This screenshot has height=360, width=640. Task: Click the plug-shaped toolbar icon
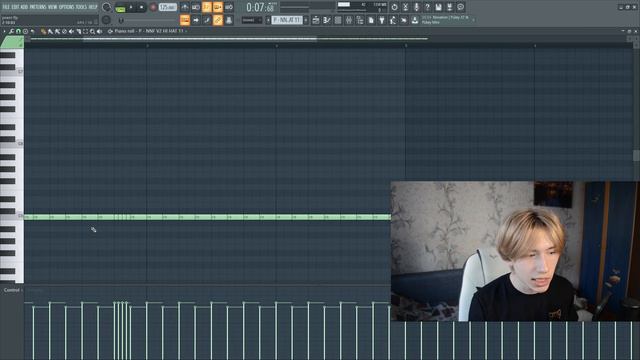pyautogui.click(x=382, y=20)
